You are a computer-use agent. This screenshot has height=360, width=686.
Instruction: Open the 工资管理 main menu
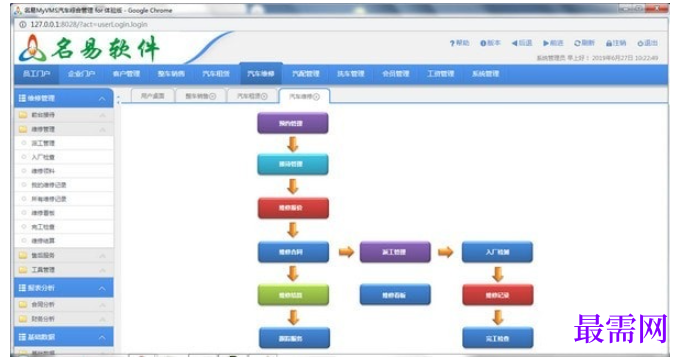point(441,74)
